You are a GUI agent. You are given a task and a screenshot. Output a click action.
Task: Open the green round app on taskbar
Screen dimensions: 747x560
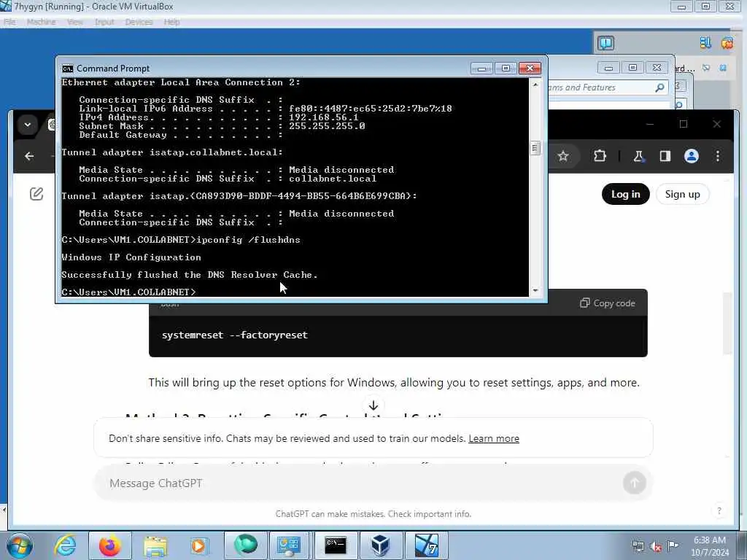tap(245, 545)
